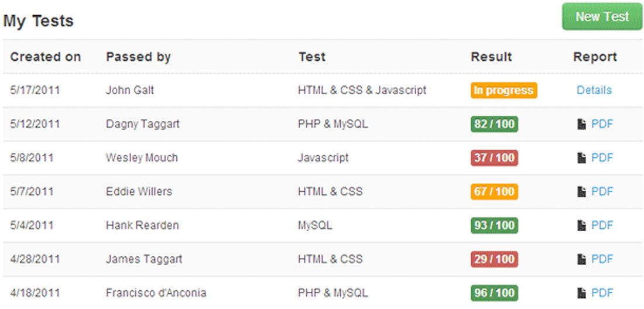644x309 pixels.
Task: Open Details link for John Galt
Action: point(594,90)
